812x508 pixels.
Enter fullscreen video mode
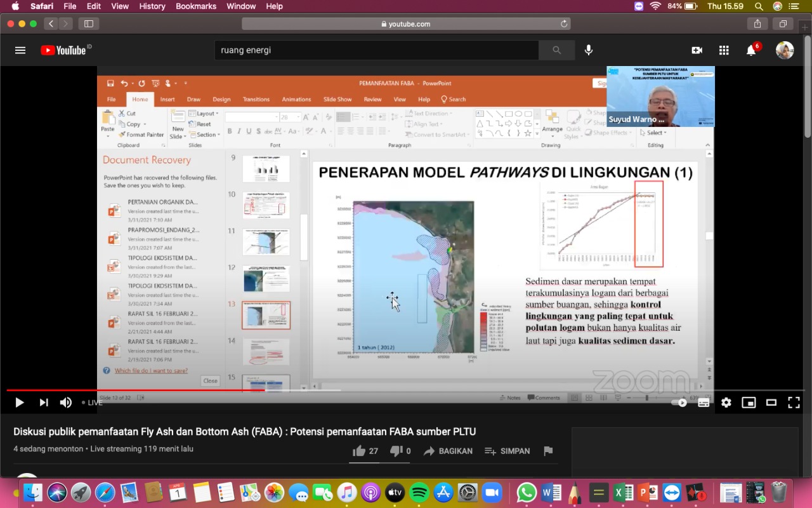[x=794, y=403]
